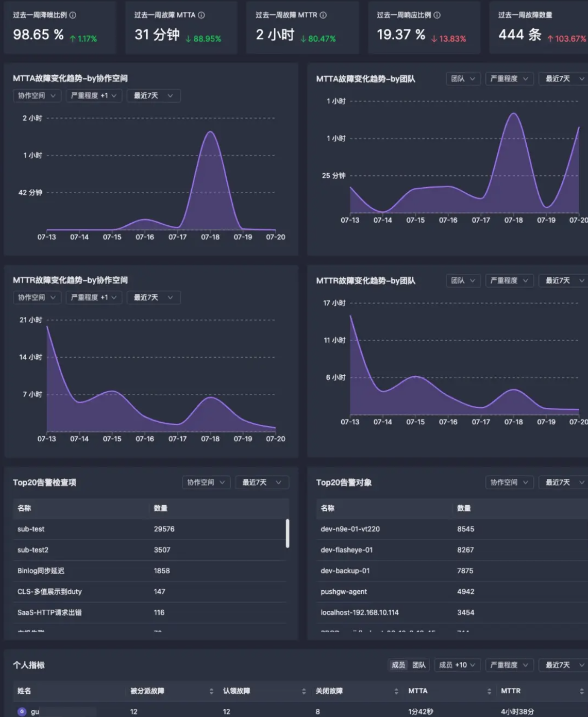The height and width of the screenshot is (717, 588).
Task: Click info icon beside 过去一周响应比例
Action: [437, 15]
